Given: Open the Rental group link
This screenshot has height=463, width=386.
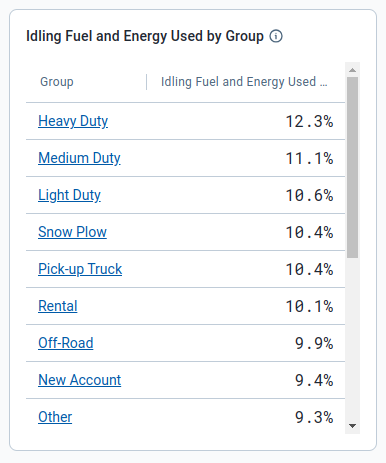Looking at the screenshot, I should click(58, 306).
